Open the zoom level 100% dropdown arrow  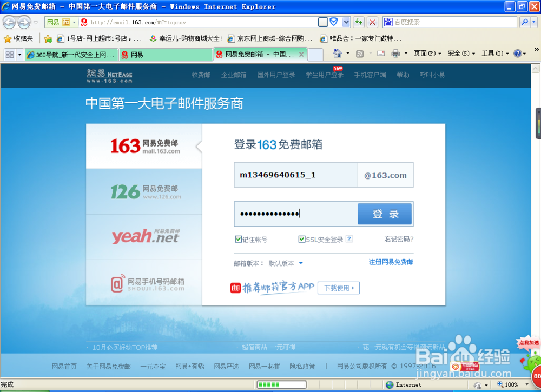click(526, 384)
